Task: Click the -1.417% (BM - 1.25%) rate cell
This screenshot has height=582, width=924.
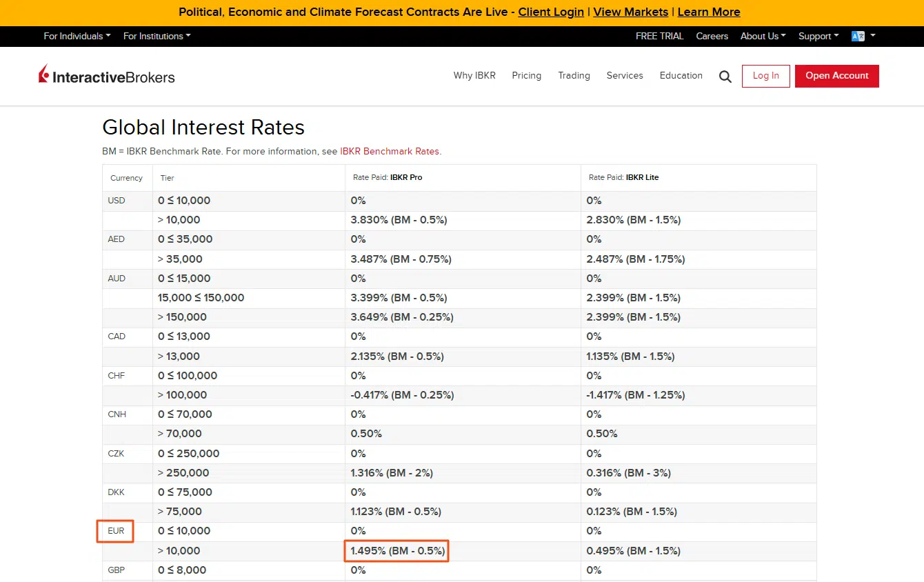Action: pyautogui.click(x=699, y=395)
